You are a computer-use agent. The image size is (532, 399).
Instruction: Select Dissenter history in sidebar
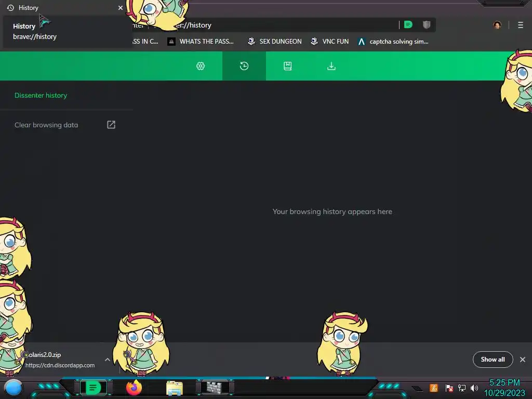[41, 96]
